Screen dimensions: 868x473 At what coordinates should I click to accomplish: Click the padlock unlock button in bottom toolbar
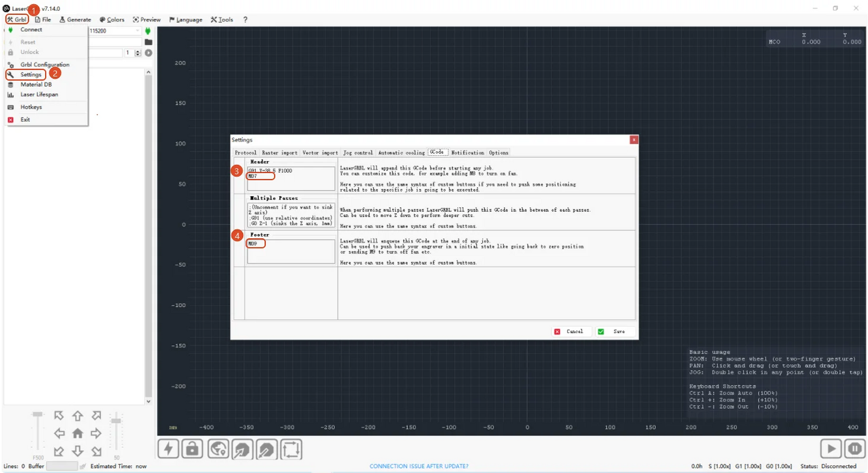[192, 449]
